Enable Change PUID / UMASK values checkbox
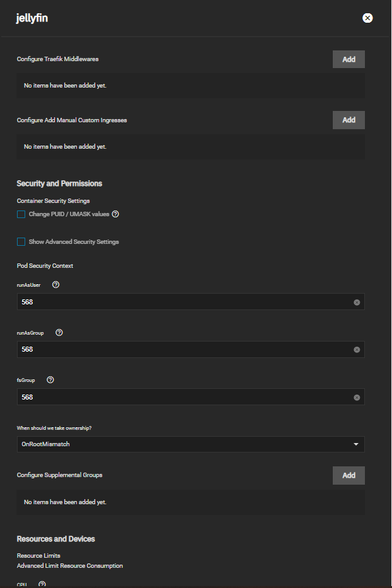The height and width of the screenshot is (588, 392). tap(21, 214)
